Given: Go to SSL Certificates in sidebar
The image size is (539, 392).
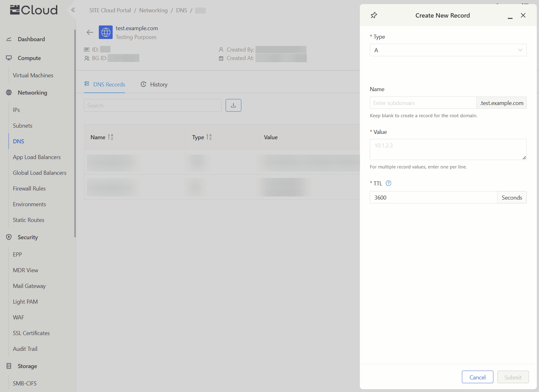Looking at the screenshot, I should coord(31,333).
